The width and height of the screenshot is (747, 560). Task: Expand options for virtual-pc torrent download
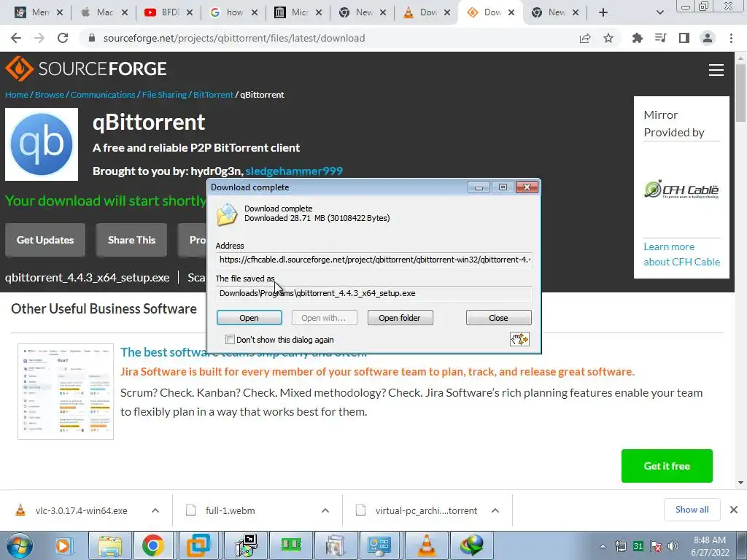click(x=495, y=510)
